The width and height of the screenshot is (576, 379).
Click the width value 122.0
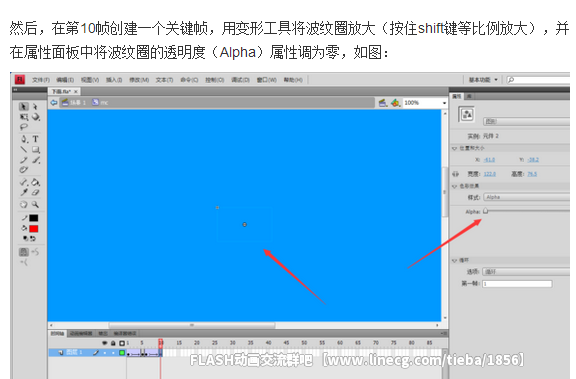pyautogui.click(x=490, y=174)
